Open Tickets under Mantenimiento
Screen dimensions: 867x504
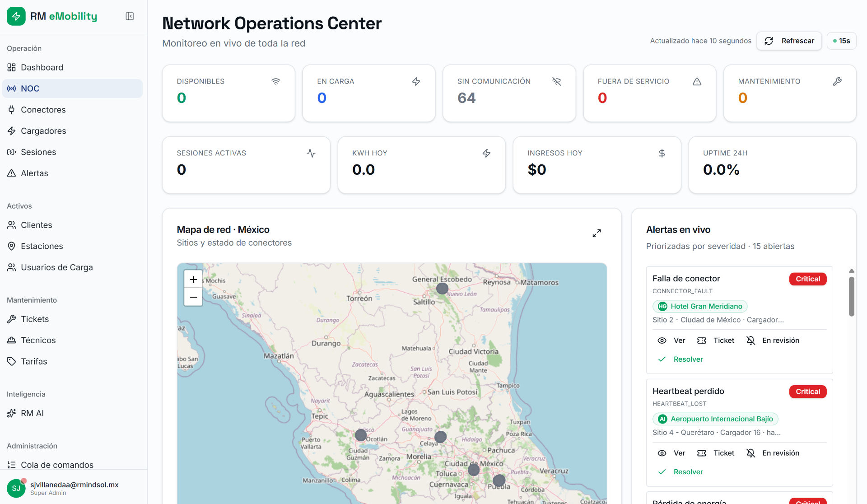[72, 319]
